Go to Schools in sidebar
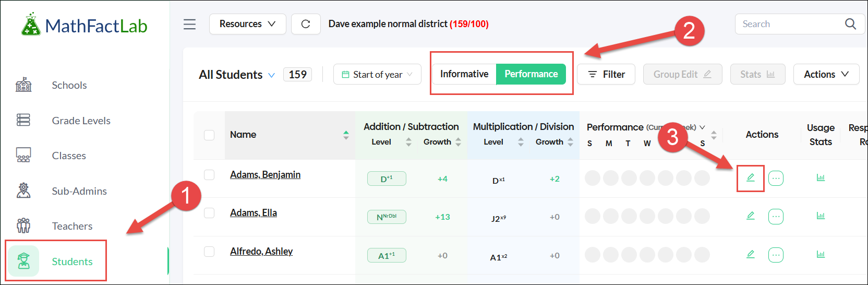 coord(69,85)
